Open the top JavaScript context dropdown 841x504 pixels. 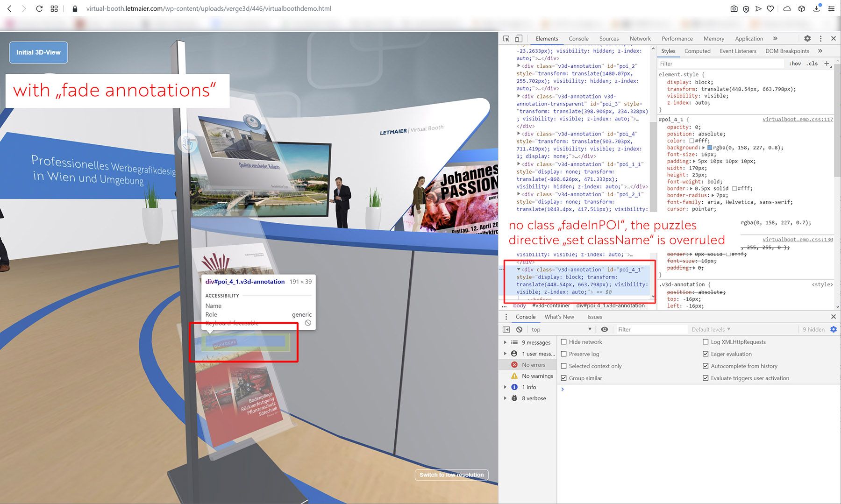561,329
